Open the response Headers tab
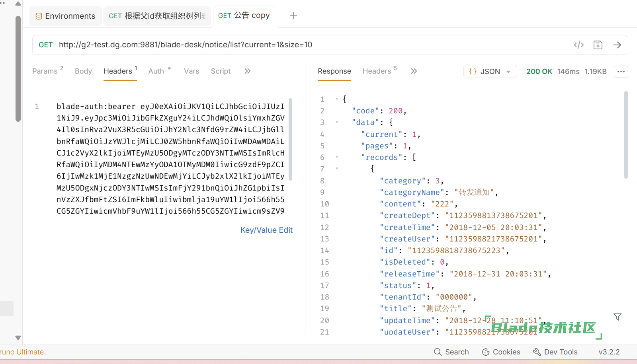Image resolution: width=637 pixels, height=364 pixels. pyautogui.click(x=377, y=71)
